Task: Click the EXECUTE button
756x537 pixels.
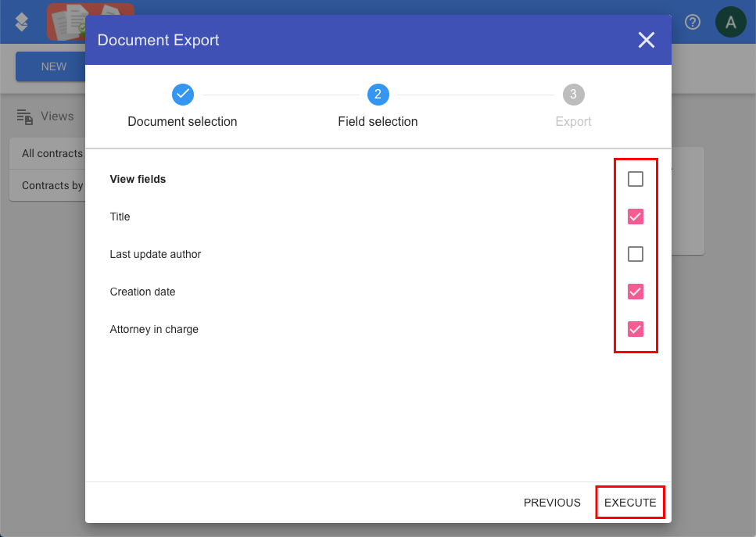Action: point(629,503)
